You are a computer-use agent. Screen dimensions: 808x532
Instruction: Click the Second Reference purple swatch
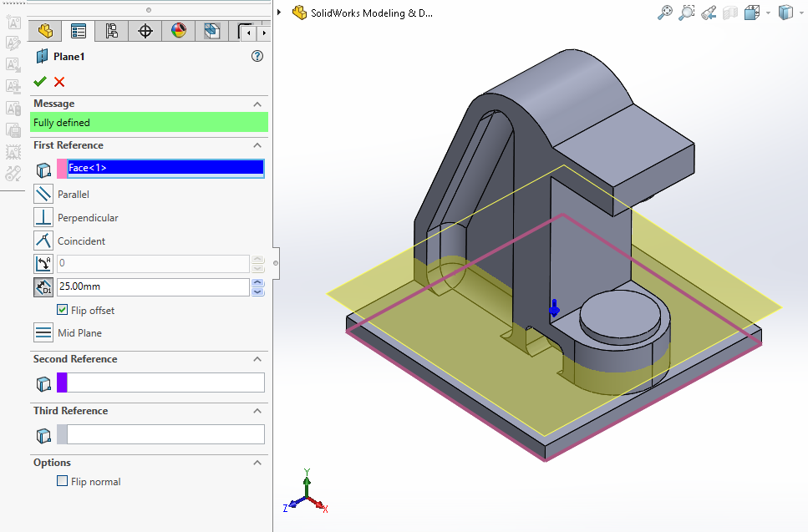click(x=62, y=383)
